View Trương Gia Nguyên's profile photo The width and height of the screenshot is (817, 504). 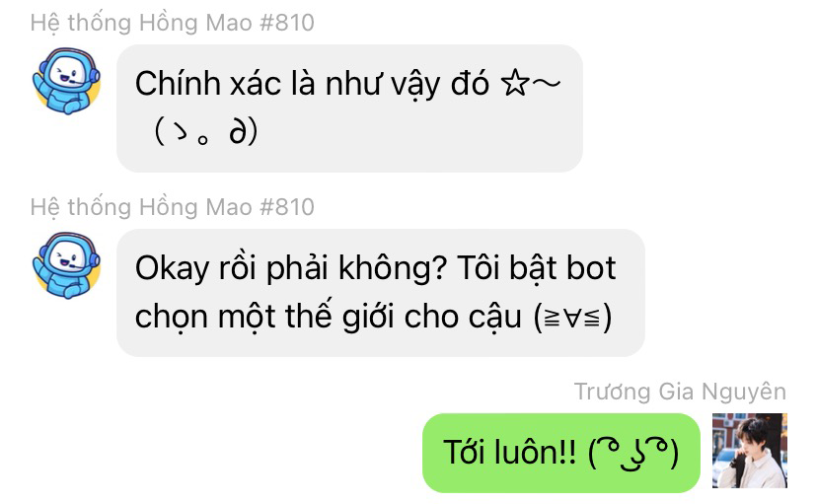tap(750, 451)
